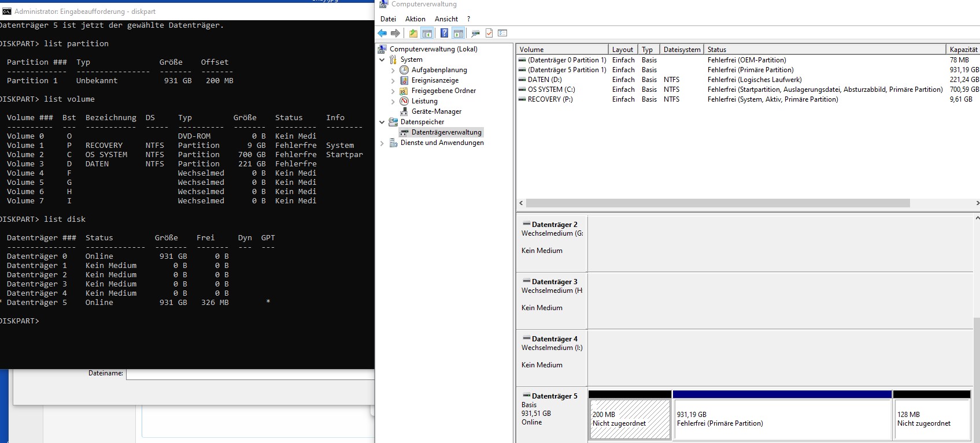980x443 pixels.
Task: Click the Computerverwaltung (Lokal) root icon
Action: point(383,49)
